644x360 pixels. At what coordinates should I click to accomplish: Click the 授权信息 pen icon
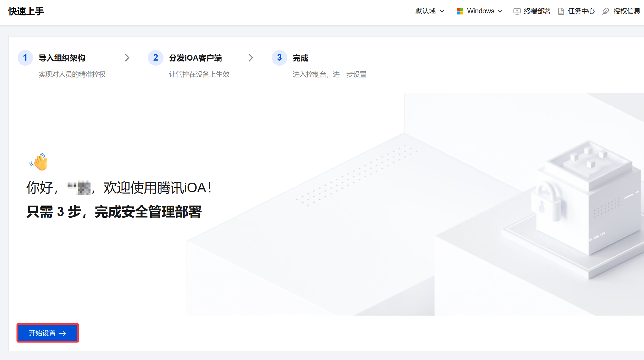[605, 11]
